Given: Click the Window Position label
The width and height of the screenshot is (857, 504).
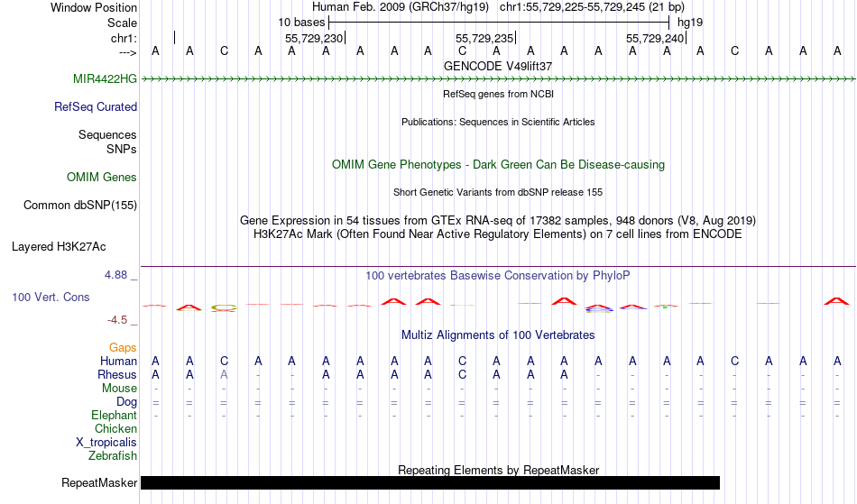Looking at the screenshot, I should click(94, 7).
